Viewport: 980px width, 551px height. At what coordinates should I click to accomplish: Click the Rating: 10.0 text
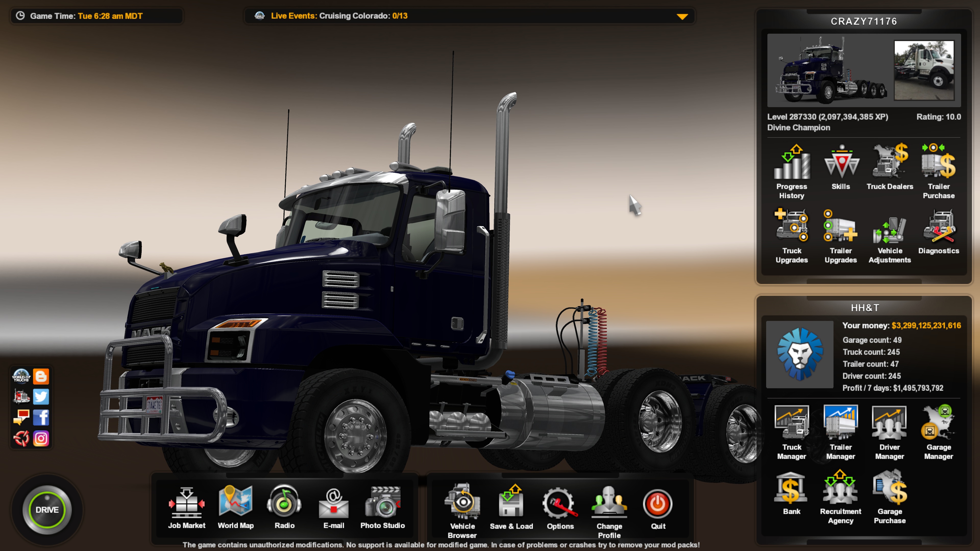coord(939,117)
